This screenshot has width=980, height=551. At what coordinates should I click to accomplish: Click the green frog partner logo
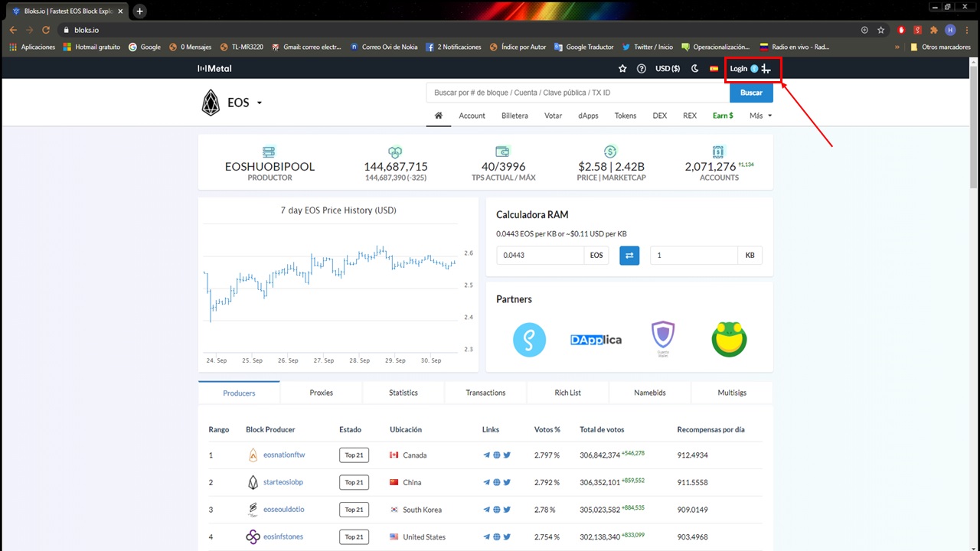pyautogui.click(x=729, y=340)
